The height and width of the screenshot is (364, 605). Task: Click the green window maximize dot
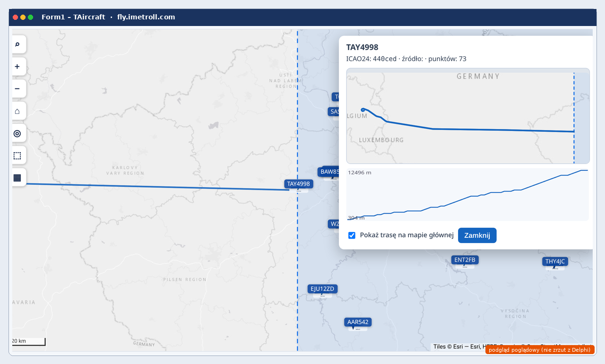tap(31, 17)
